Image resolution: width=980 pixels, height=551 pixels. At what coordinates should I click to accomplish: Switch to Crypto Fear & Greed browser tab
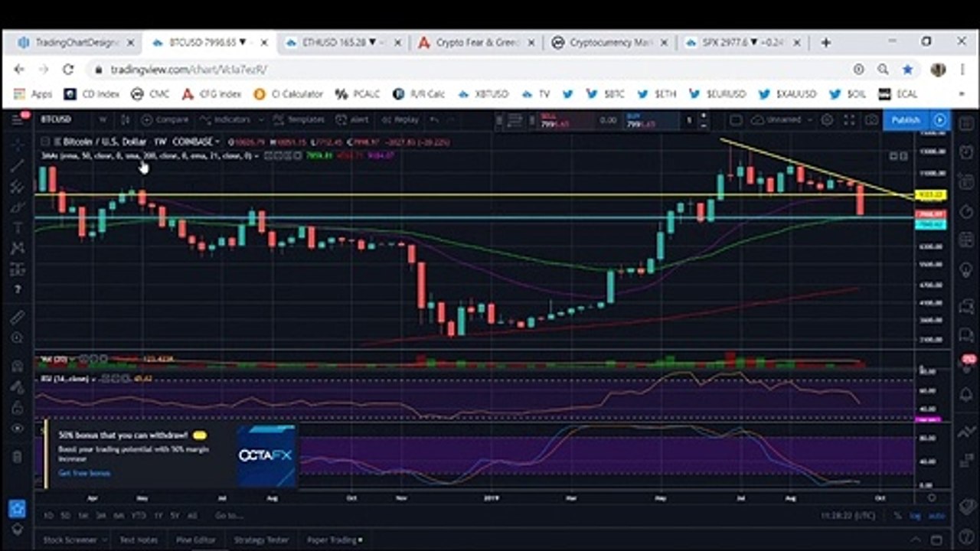[476, 43]
